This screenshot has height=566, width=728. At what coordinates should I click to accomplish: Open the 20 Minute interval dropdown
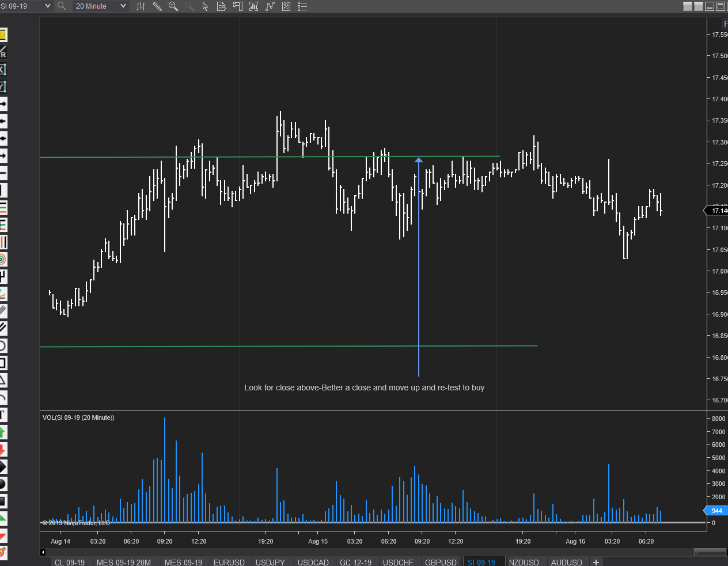point(101,6)
